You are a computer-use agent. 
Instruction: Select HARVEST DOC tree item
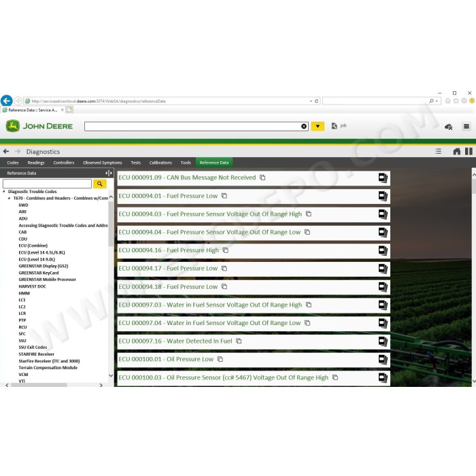[32, 286]
